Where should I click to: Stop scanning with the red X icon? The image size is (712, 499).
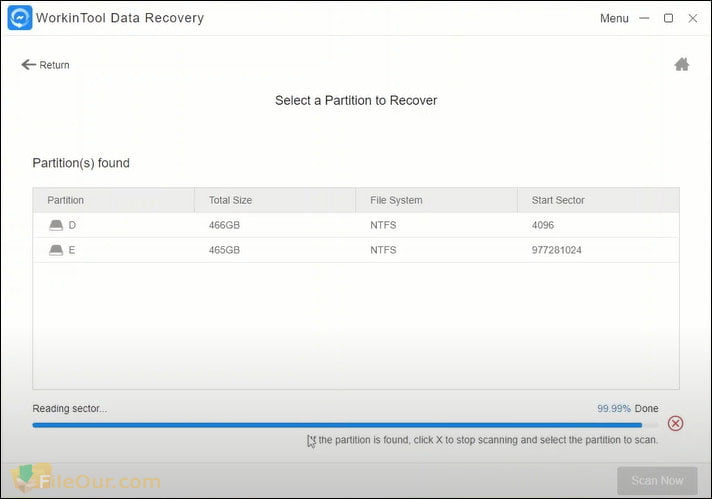(x=675, y=424)
